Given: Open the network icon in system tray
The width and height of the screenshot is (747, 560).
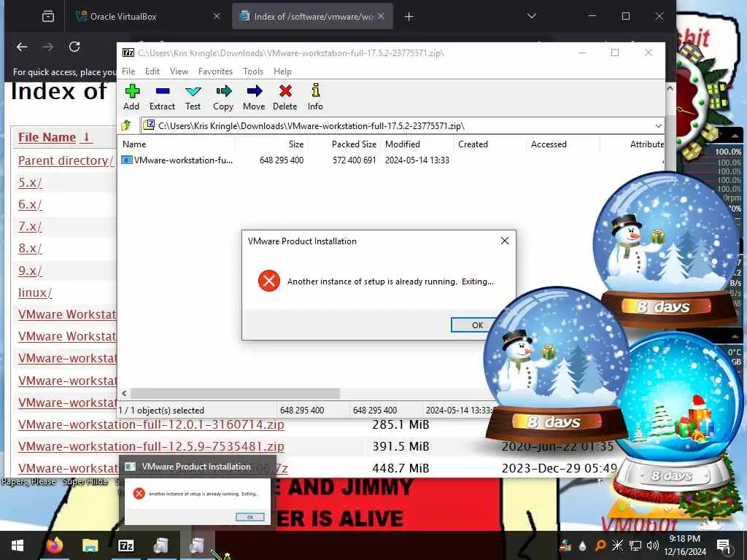Looking at the screenshot, I should point(635,545).
